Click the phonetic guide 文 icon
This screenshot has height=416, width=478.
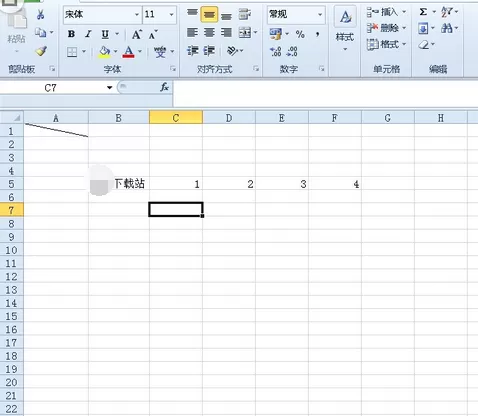160,52
